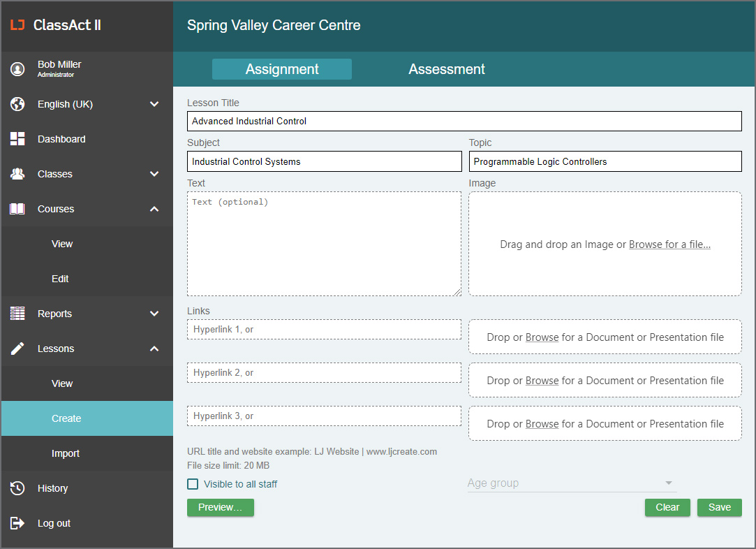756x549 pixels.
Task: Collapse the Lessons section chevron
Action: coord(154,348)
